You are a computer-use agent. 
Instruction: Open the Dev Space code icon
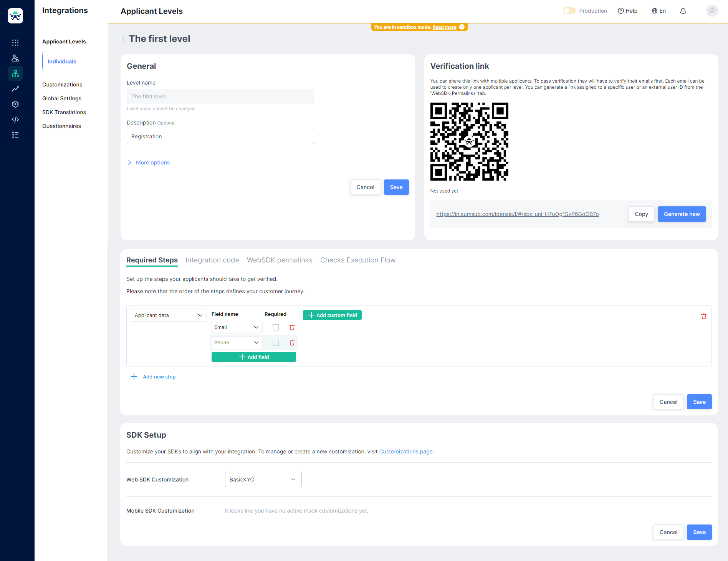[15, 120]
